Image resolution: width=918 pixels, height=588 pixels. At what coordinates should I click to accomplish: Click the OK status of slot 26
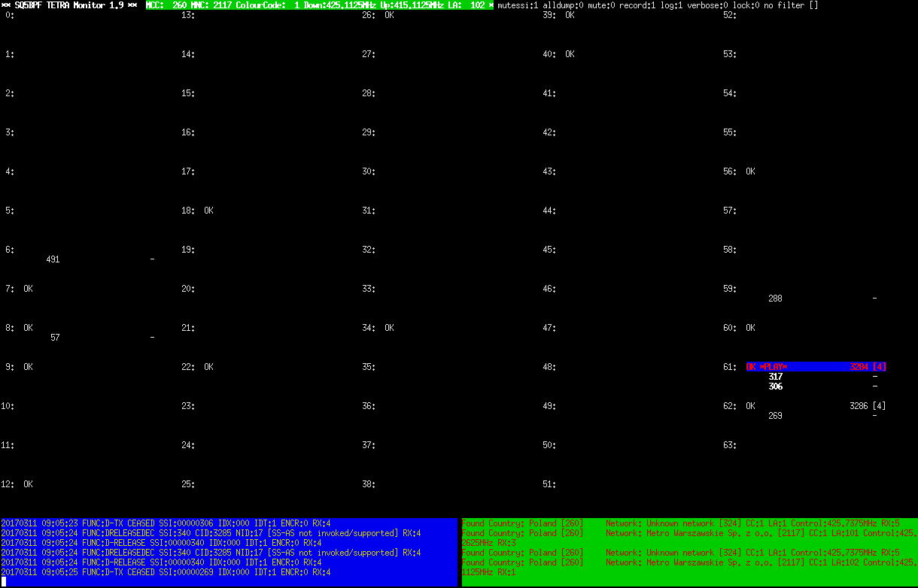389,15
